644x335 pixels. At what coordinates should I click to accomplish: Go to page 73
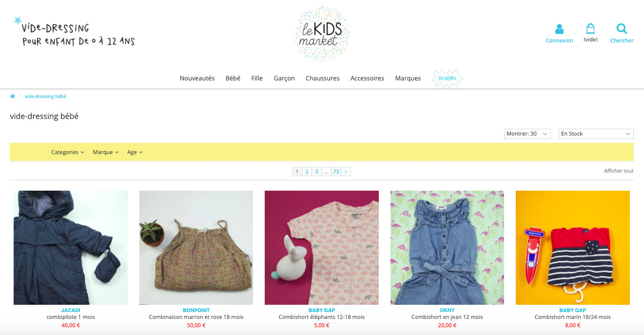[x=336, y=172]
